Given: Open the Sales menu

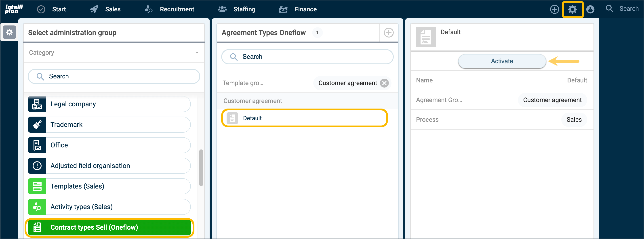Looking at the screenshot, I should click(x=113, y=9).
